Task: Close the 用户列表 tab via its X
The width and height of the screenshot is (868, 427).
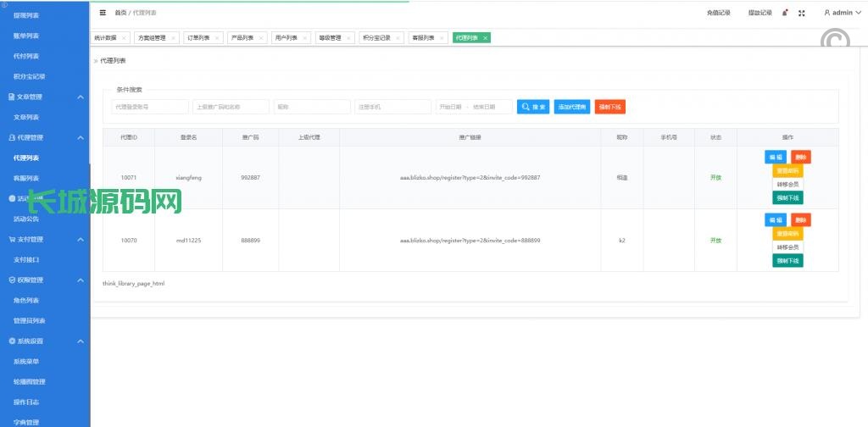Action: pos(304,38)
